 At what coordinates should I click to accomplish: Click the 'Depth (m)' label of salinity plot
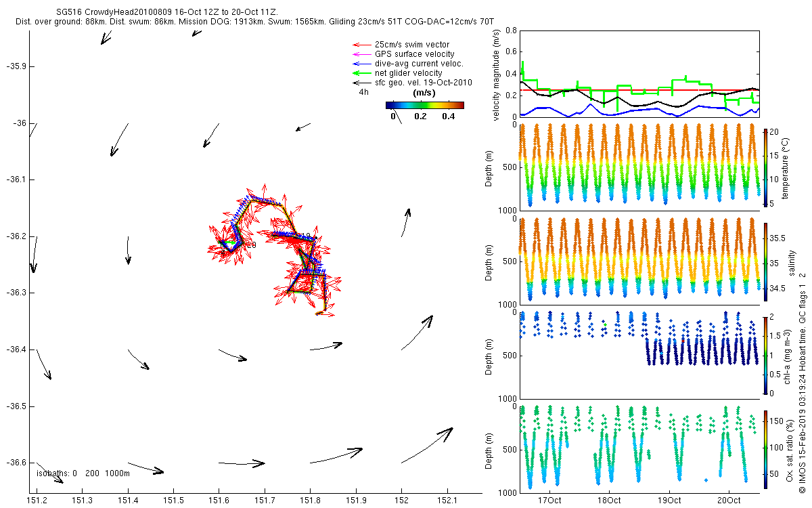[489, 263]
